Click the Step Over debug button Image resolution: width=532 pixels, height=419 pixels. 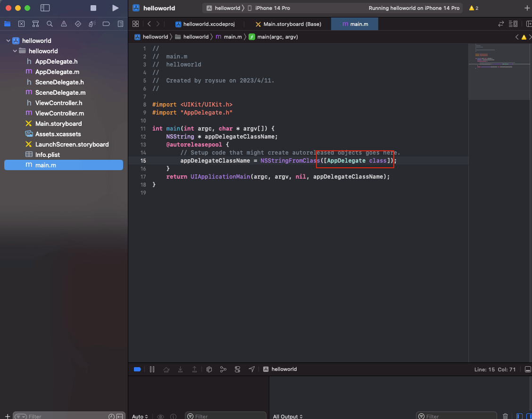tap(166, 369)
